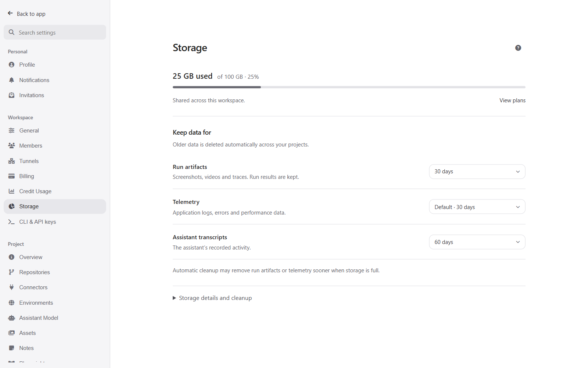Click the Overview info icon
This screenshot has height=368, width=588.
click(12, 257)
